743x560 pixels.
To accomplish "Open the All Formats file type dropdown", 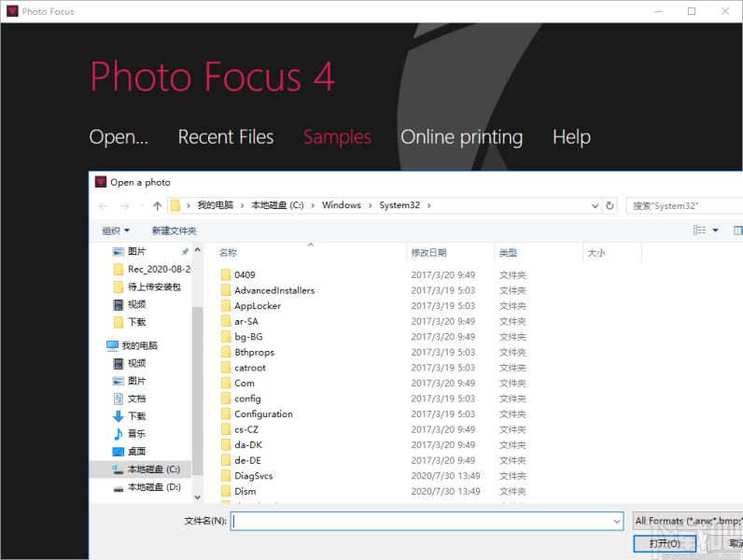I will click(688, 521).
